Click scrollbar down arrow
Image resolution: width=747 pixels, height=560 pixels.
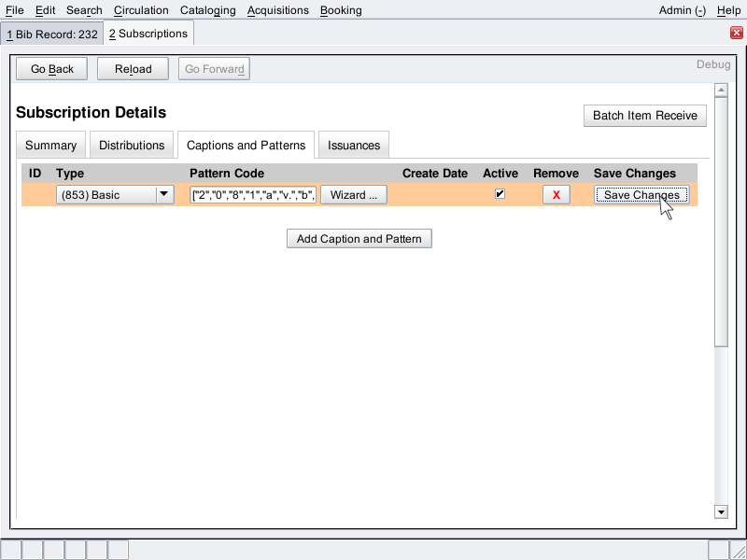click(720, 511)
